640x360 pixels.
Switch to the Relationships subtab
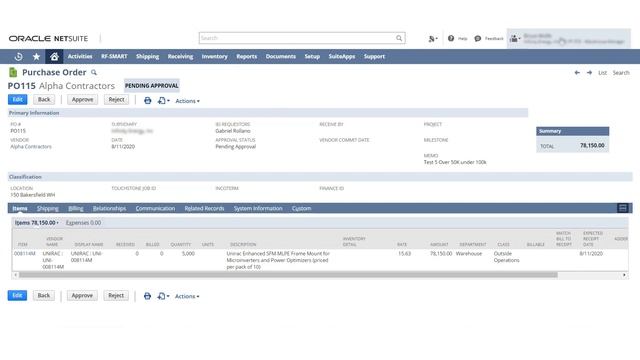click(x=109, y=208)
